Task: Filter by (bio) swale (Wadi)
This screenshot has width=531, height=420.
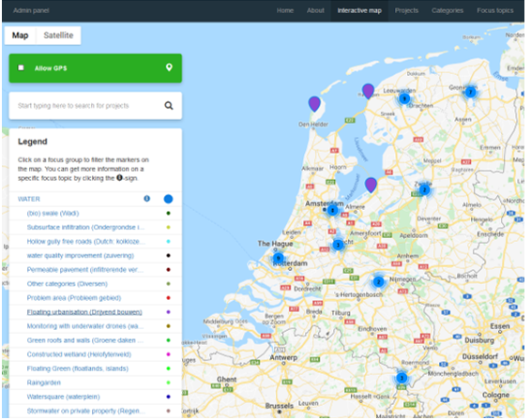Action: coord(53,213)
